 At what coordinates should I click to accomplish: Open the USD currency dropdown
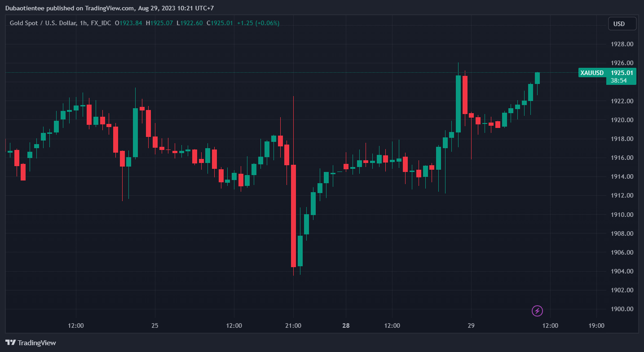point(622,24)
